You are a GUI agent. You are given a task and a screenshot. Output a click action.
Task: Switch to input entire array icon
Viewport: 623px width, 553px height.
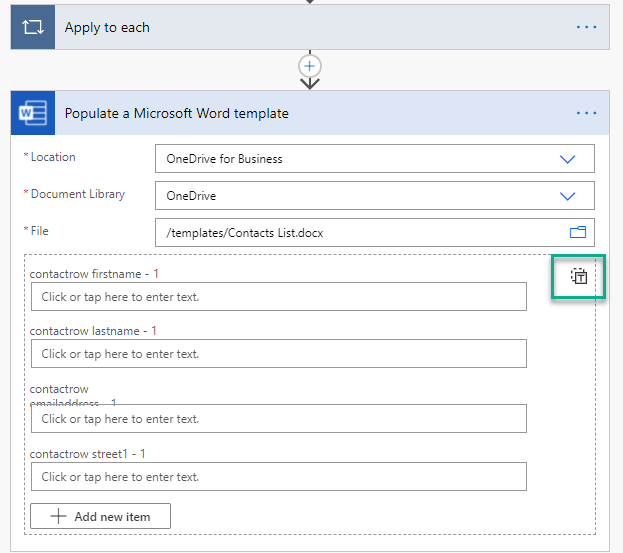[x=578, y=276]
